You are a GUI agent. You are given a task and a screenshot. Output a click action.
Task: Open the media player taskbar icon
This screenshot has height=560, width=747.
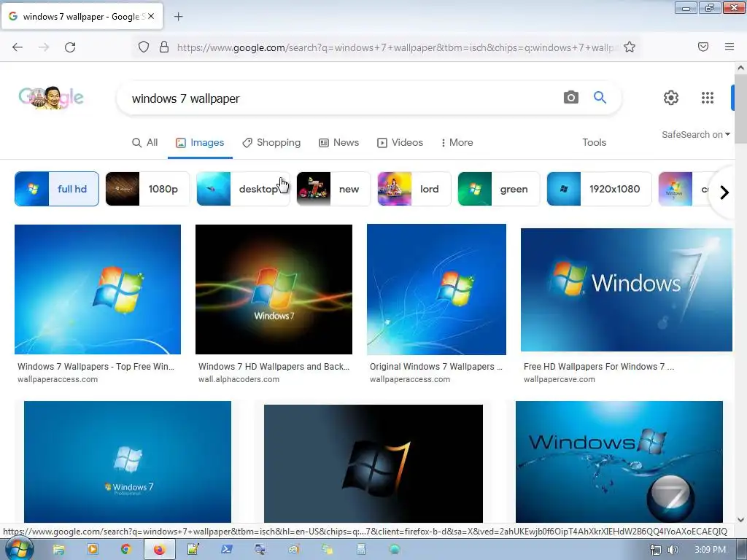[x=92, y=550]
